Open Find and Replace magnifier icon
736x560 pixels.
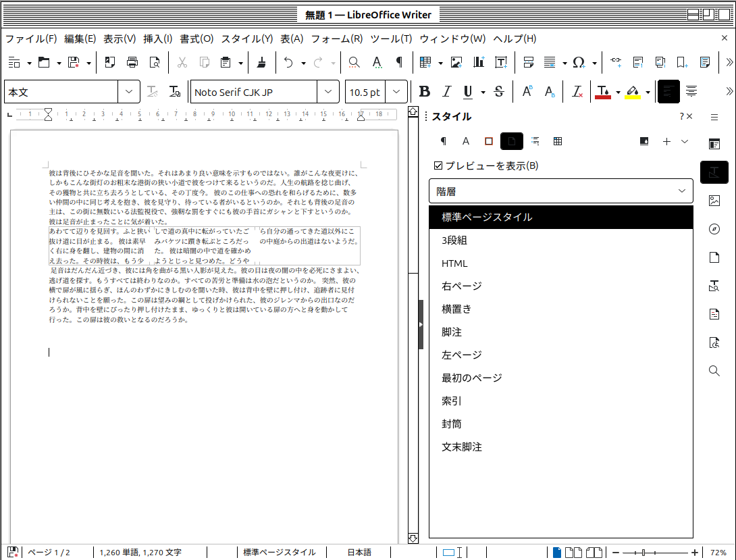pyautogui.click(x=354, y=62)
